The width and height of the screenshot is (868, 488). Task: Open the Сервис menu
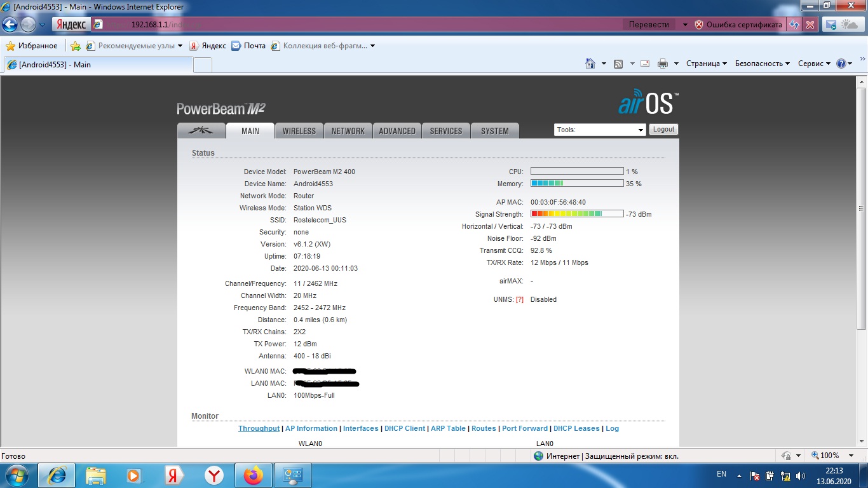click(x=814, y=64)
